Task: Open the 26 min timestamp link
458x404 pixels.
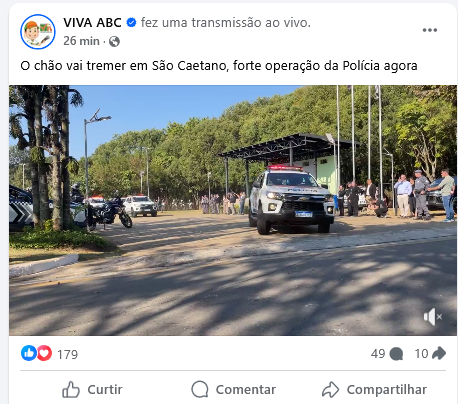Action: point(81,41)
